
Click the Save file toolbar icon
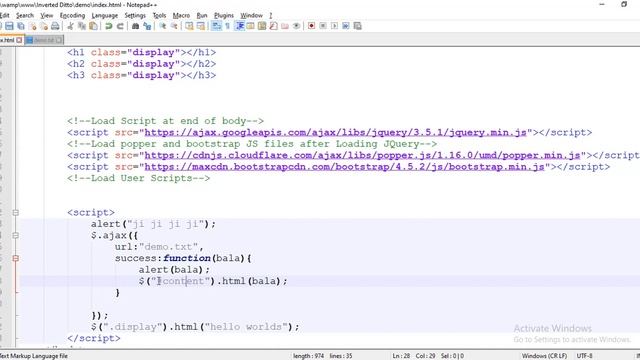pyautogui.click(x=9, y=26)
